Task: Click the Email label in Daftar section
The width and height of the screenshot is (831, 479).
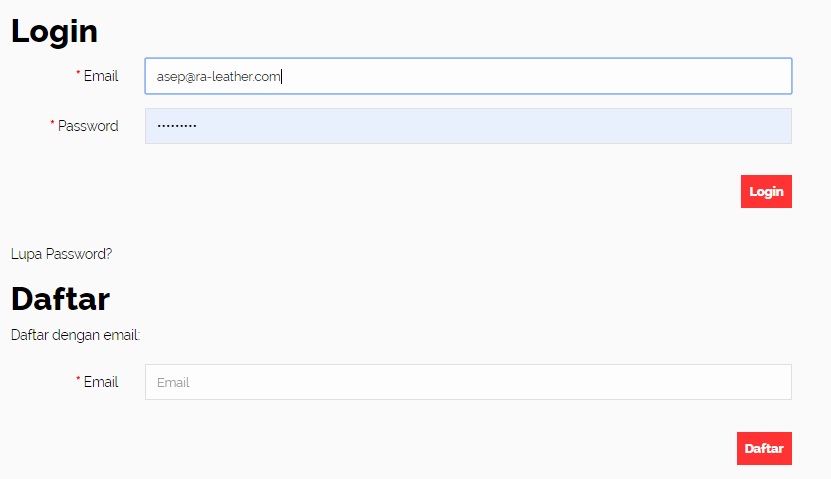Action: click(101, 382)
